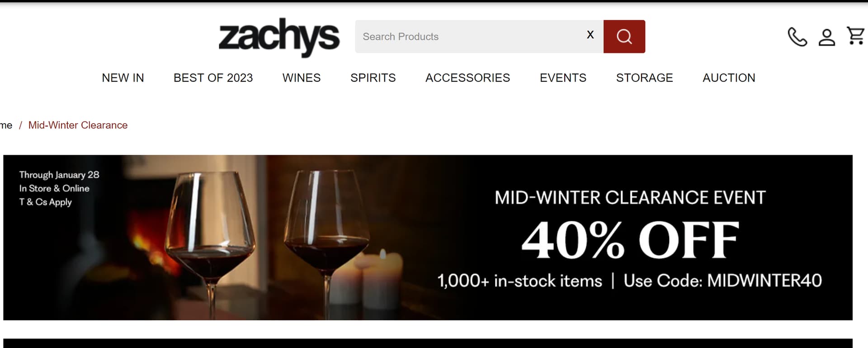Click the MIDWINTER40 promo code text
868x348 pixels.
764,281
